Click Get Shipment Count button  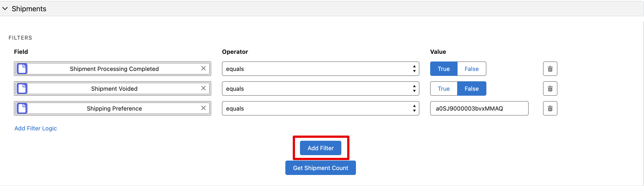(x=320, y=168)
